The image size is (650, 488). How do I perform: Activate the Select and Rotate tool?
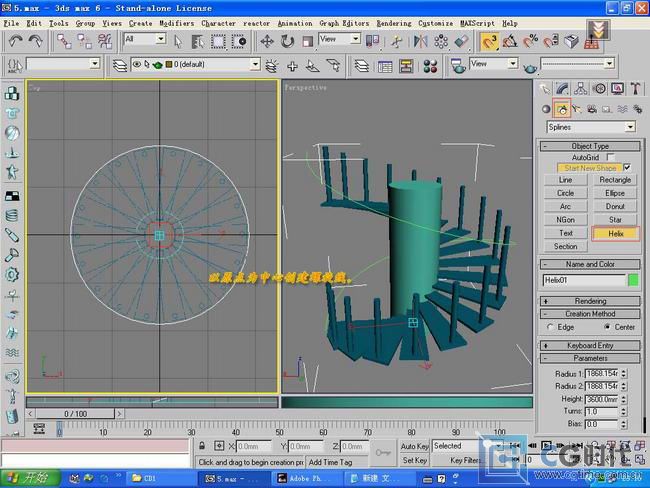point(287,41)
